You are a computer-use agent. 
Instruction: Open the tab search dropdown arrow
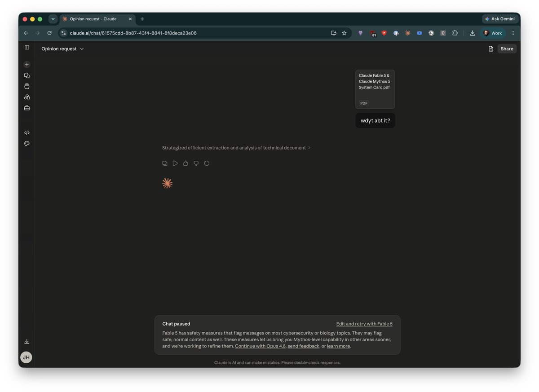click(x=53, y=19)
